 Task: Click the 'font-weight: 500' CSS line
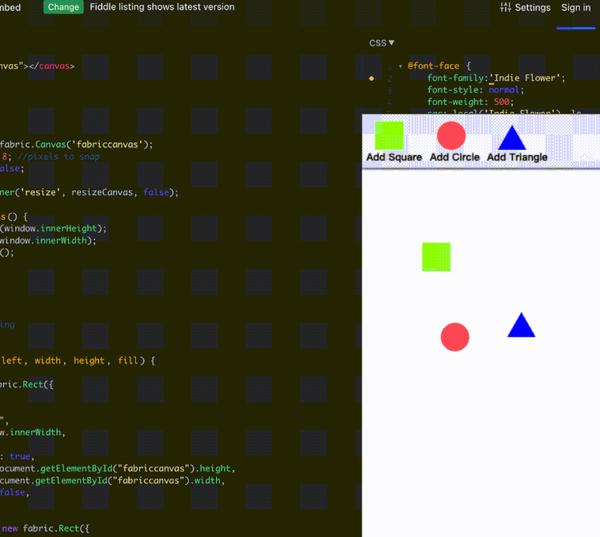470,102
